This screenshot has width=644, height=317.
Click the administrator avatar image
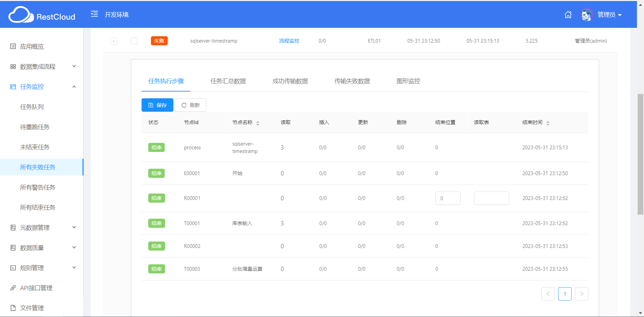(x=587, y=15)
